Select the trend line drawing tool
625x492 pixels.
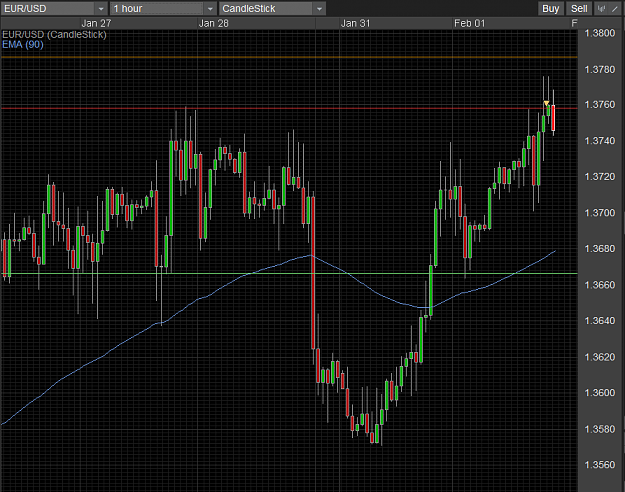point(615,8)
